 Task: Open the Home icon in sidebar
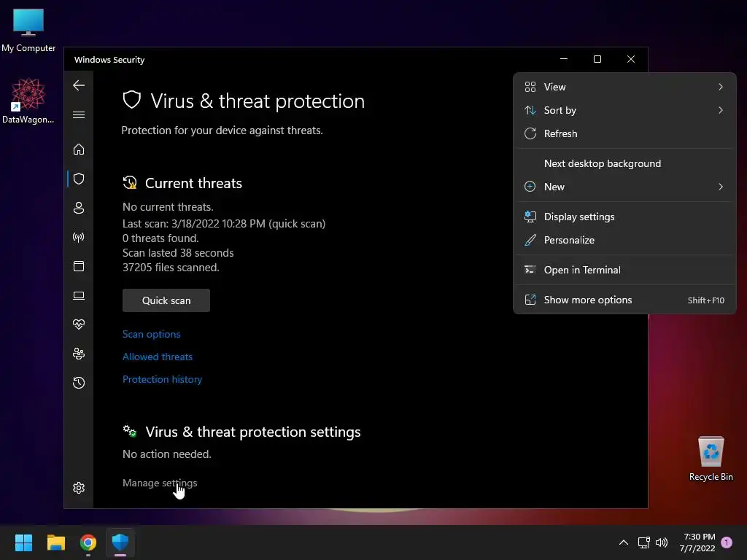[79, 149]
